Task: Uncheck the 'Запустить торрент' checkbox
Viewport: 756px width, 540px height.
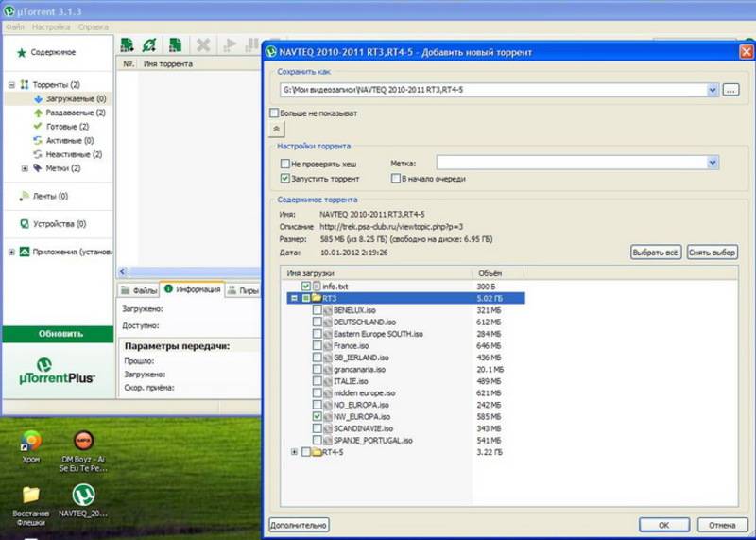Action: tap(285, 178)
